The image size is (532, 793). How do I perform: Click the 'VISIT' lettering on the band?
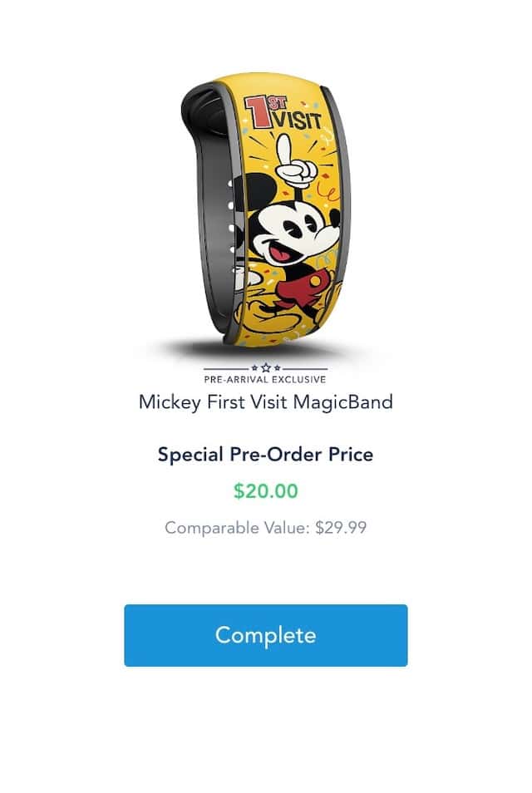(298, 121)
